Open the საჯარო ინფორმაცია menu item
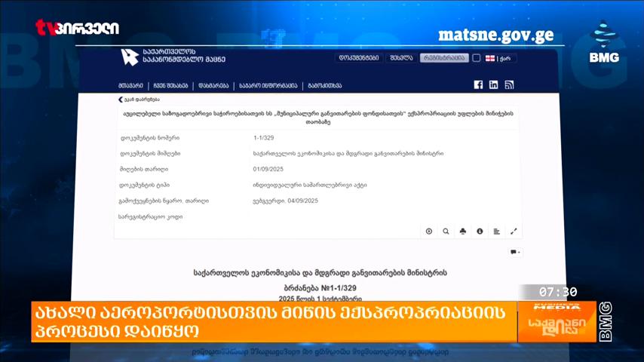 [268, 85]
